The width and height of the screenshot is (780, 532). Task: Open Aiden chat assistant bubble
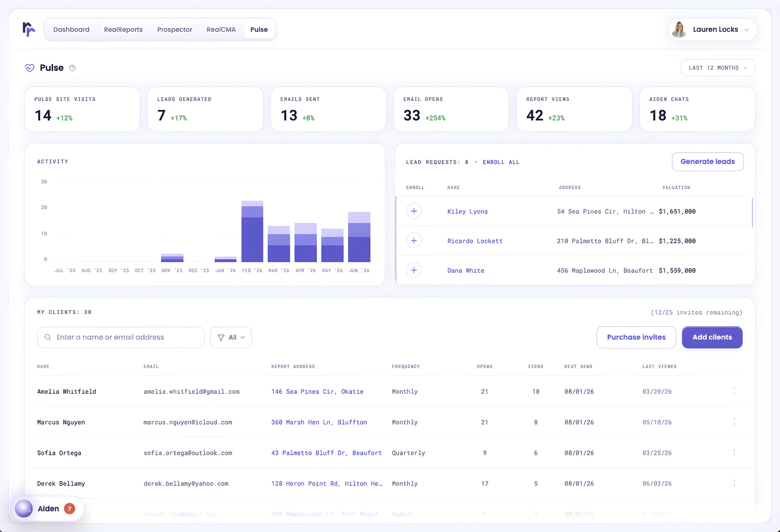click(x=47, y=509)
